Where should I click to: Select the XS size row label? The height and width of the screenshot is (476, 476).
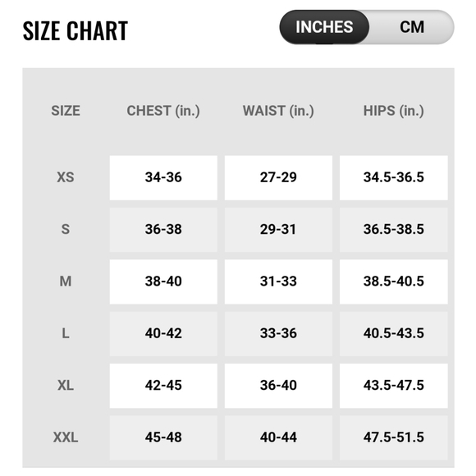[x=66, y=177]
